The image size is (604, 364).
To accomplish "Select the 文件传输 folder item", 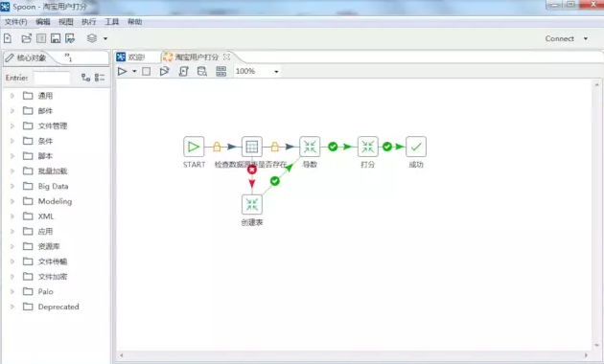I will pyautogui.click(x=53, y=262).
